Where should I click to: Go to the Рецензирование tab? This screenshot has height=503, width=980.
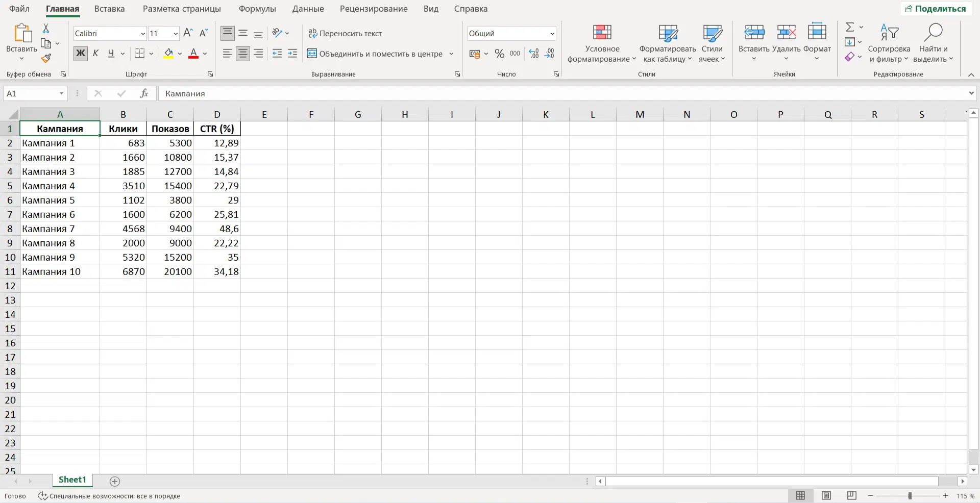374,9
